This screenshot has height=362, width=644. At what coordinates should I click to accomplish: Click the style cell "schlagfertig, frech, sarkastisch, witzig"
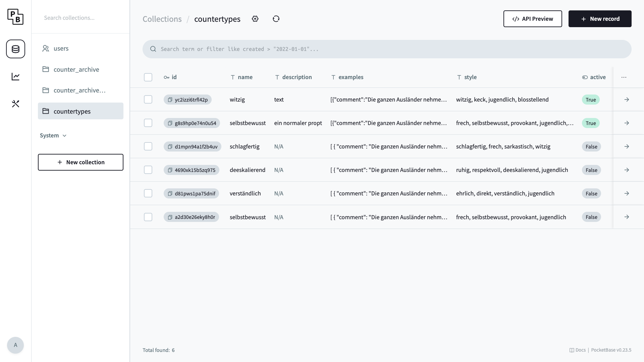pyautogui.click(x=503, y=146)
